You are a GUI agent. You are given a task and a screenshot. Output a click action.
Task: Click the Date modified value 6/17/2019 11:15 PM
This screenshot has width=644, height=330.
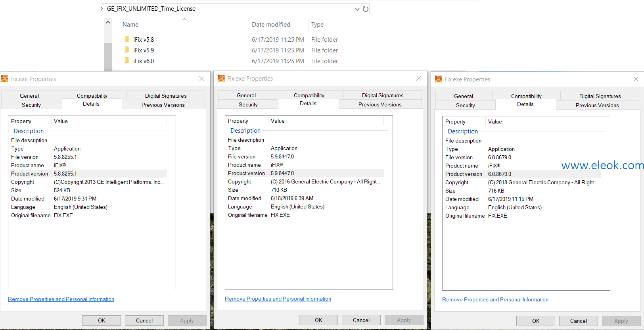[x=511, y=199]
